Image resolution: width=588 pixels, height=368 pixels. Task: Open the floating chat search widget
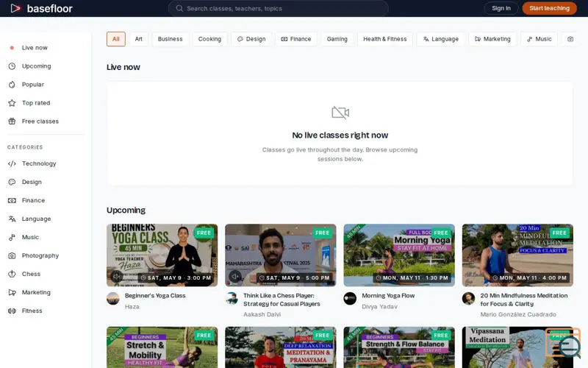pyautogui.click(x=563, y=343)
